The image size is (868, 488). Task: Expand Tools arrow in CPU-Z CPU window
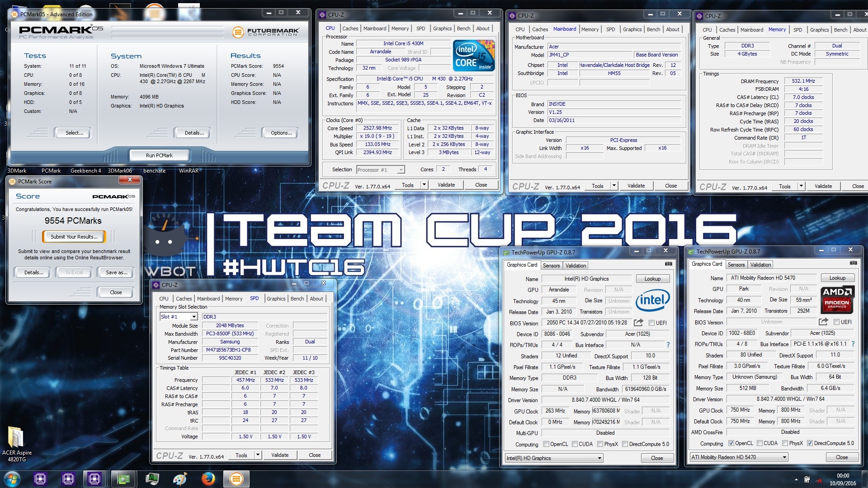point(424,185)
